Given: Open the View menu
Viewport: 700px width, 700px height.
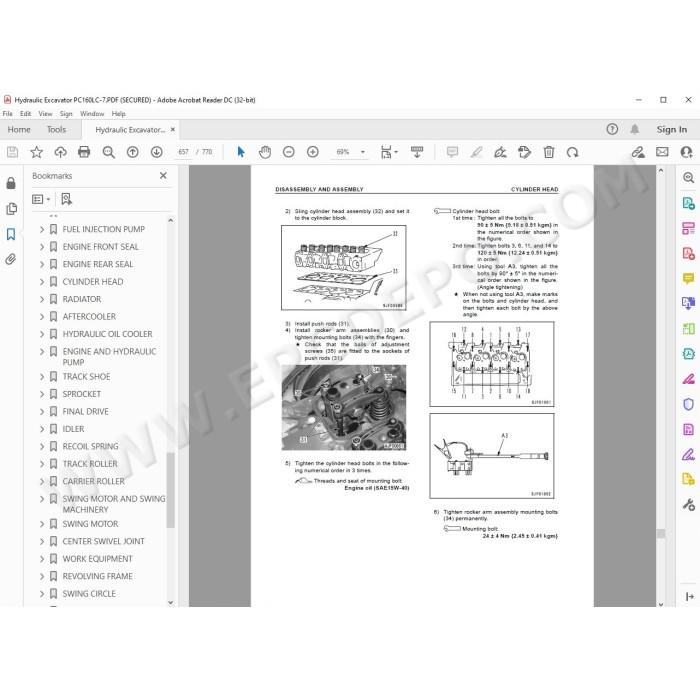Looking at the screenshot, I should pyautogui.click(x=45, y=114).
